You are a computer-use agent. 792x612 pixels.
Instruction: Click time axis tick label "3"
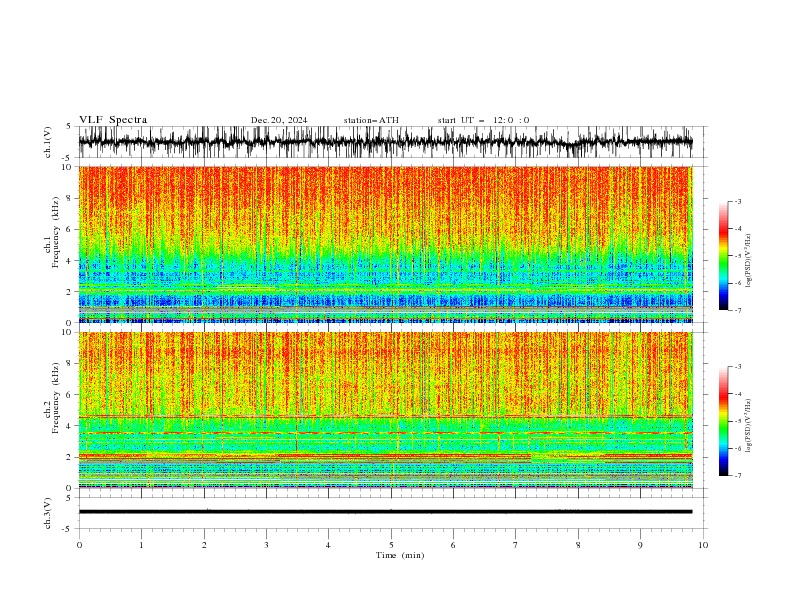pos(266,545)
